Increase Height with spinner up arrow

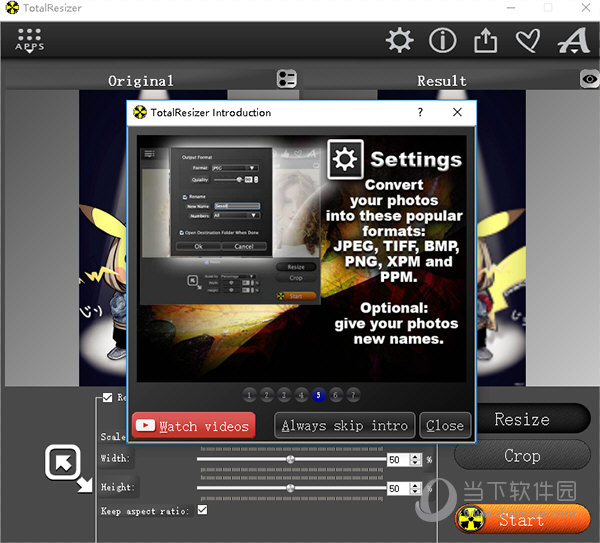coord(415,485)
